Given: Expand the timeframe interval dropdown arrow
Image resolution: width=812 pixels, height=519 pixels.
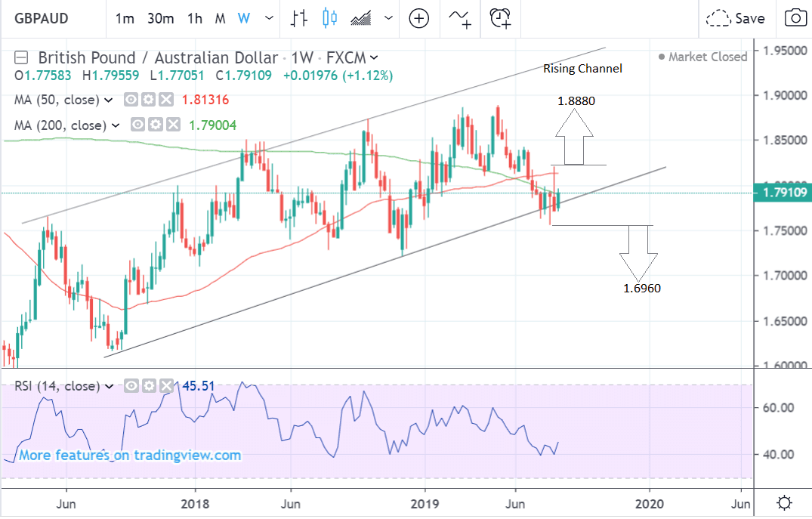Looking at the screenshot, I should (269, 18).
